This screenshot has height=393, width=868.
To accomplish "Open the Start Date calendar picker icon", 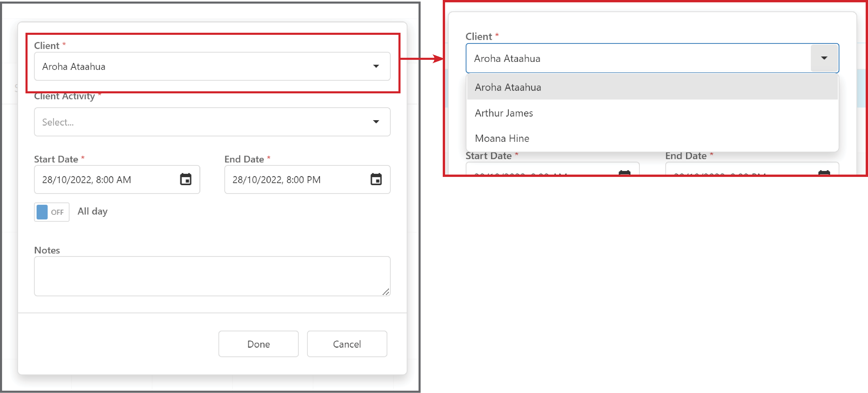I will pyautogui.click(x=186, y=179).
